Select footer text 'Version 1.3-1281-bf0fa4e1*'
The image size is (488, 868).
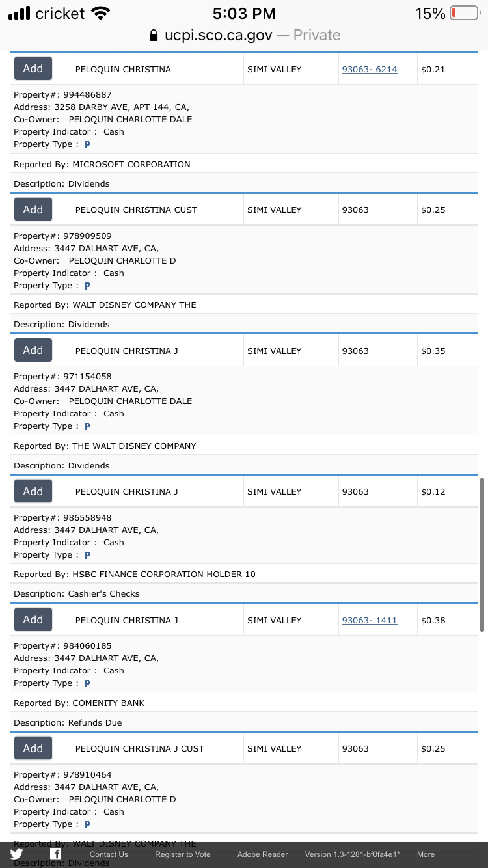(x=352, y=854)
